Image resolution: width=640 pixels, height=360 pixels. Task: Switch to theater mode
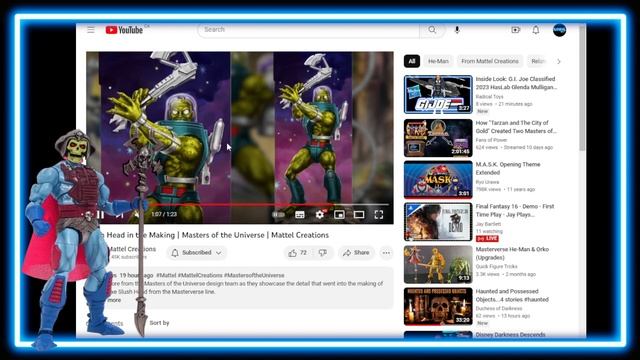coord(359,214)
